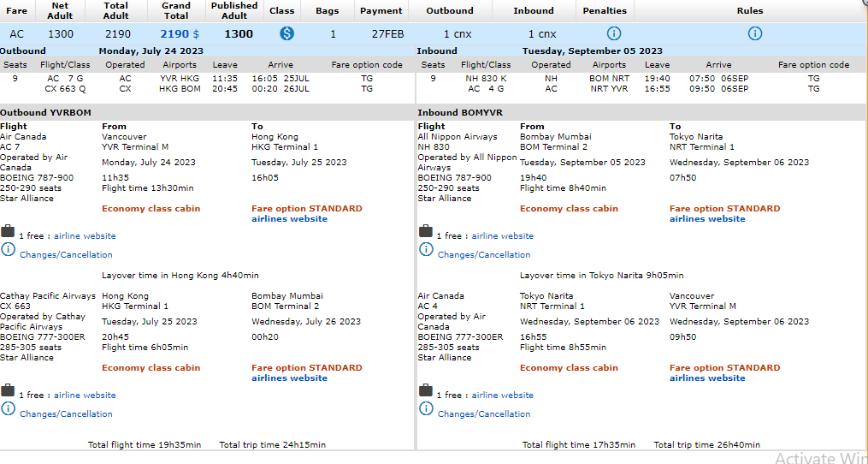This screenshot has width=868, height=464.
Task: Open Changes/Cancellation link for NH 830 flight
Action: click(484, 255)
